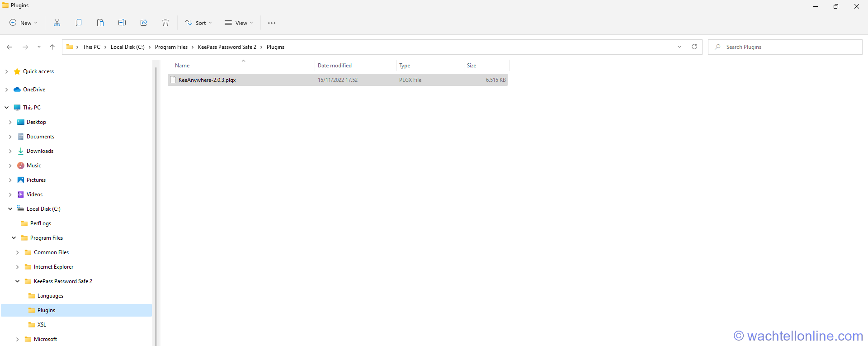Click the Music icon in navigation pane
The height and width of the screenshot is (346, 868).
pyautogui.click(x=21, y=166)
